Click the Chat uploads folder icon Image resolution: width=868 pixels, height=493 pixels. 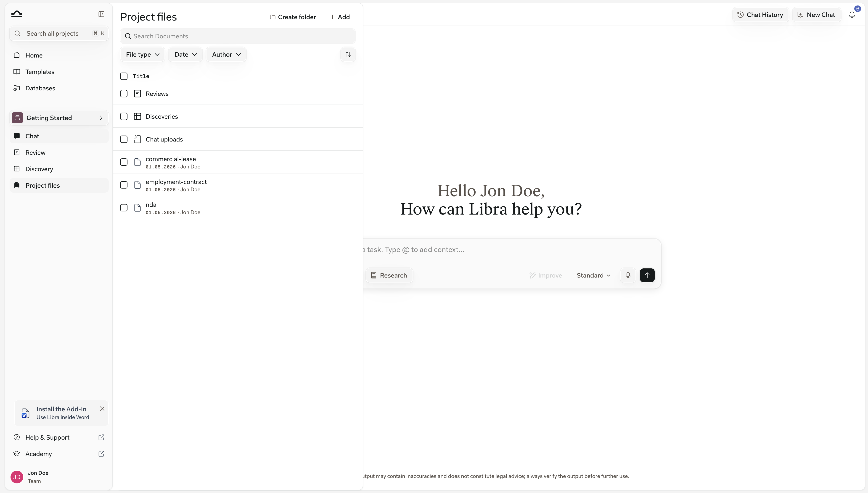[x=137, y=139]
